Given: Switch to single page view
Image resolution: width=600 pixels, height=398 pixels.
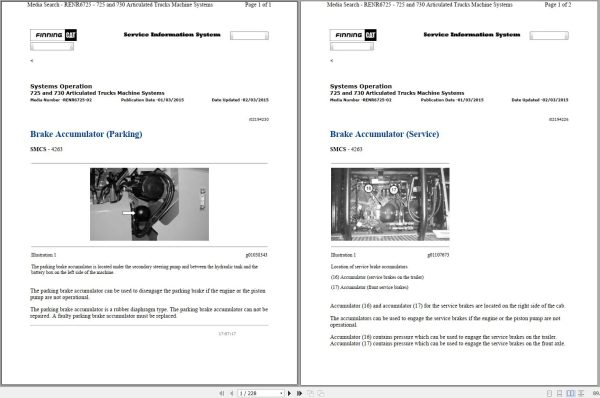Looking at the screenshot, I should coord(549,393).
